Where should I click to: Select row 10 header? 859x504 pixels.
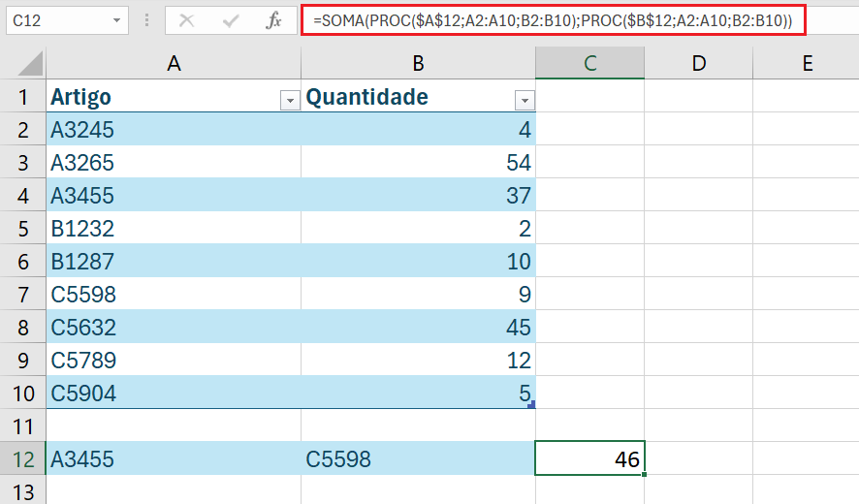point(23,393)
